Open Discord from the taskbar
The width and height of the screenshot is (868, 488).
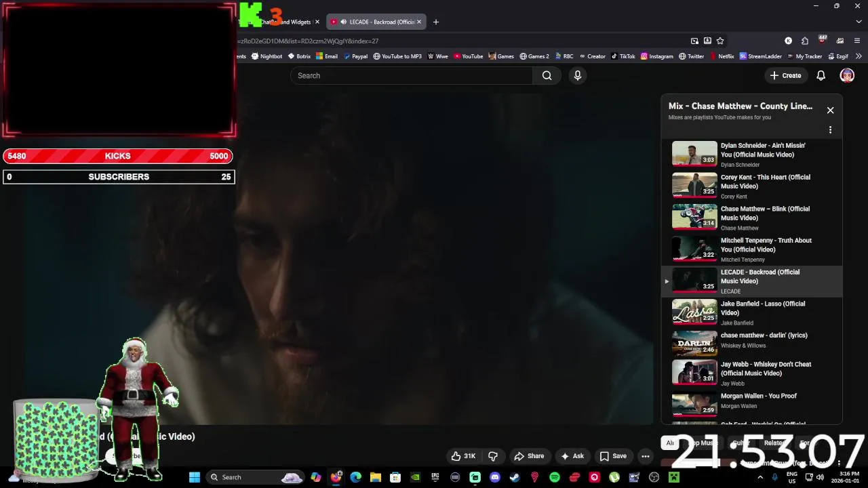(495, 477)
